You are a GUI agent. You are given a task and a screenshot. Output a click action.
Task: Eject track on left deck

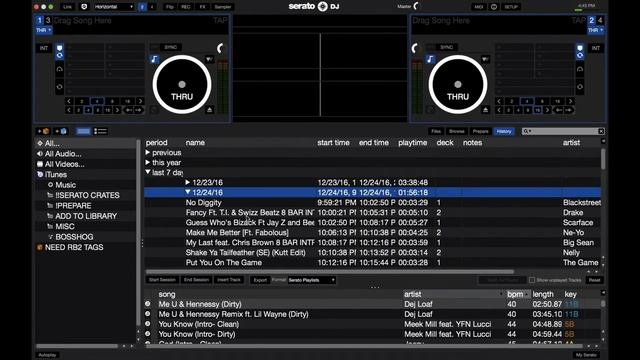click(209, 110)
